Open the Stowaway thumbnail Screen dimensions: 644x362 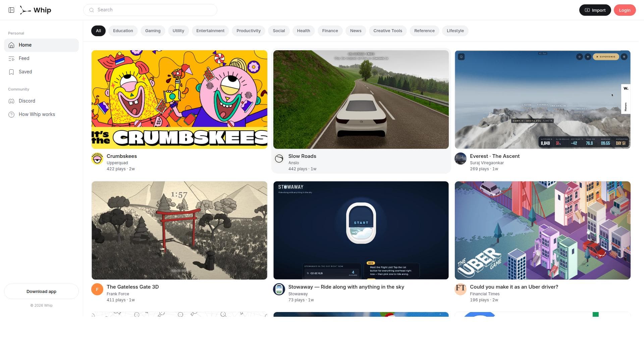(x=361, y=230)
